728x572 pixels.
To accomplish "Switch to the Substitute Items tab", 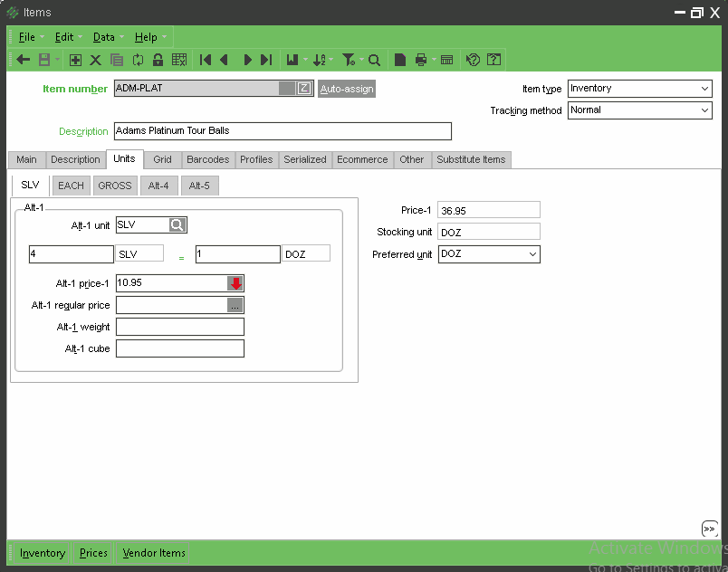I will [471, 159].
